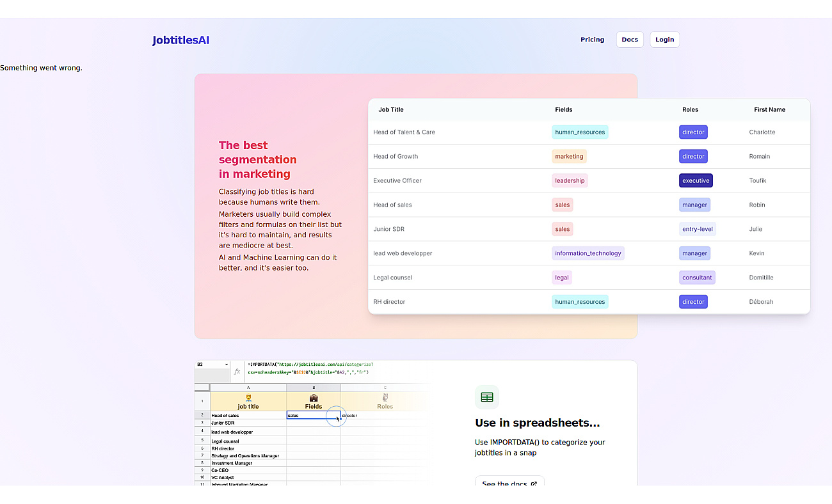Select the 'Junior SDR' table cell
832x504 pixels.
pos(388,230)
